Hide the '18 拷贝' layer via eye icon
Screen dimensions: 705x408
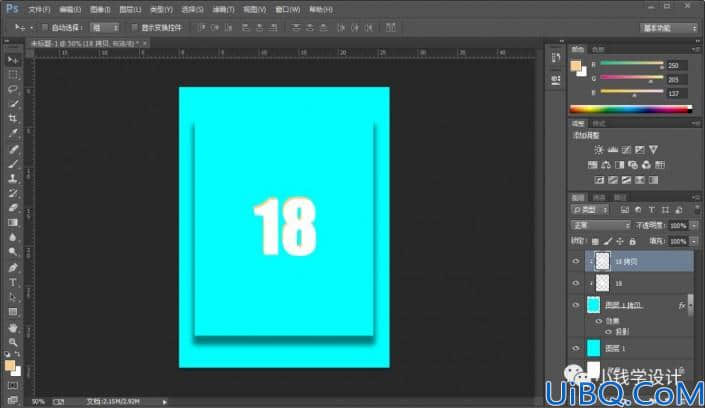pos(576,261)
